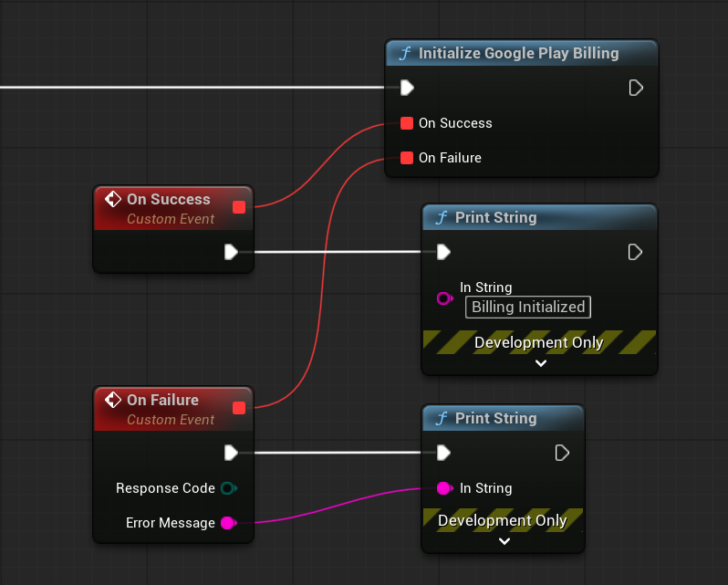The height and width of the screenshot is (585, 728).
Task: Click the On Failure event exec output pin
Action: tap(231, 453)
